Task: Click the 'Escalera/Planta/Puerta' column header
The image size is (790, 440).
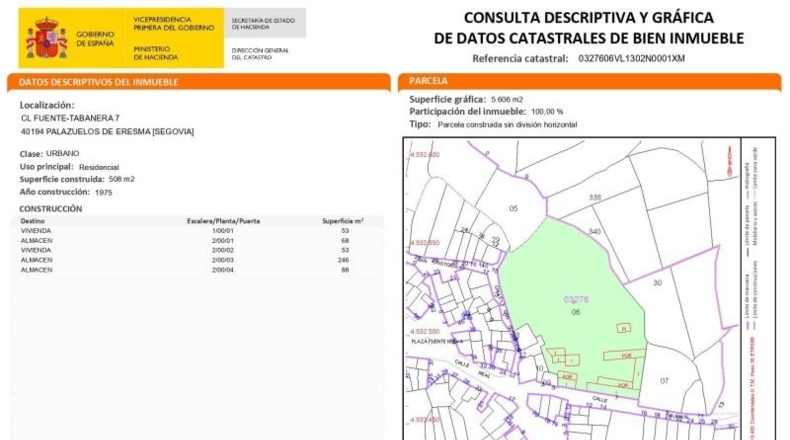Action: coord(223,221)
